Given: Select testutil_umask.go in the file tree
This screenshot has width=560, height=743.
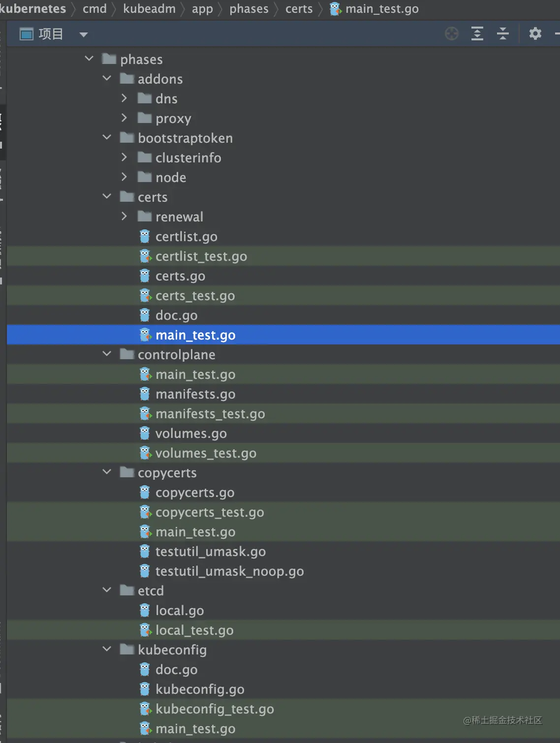Looking at the screenshot, I should [x=283, y=551].
